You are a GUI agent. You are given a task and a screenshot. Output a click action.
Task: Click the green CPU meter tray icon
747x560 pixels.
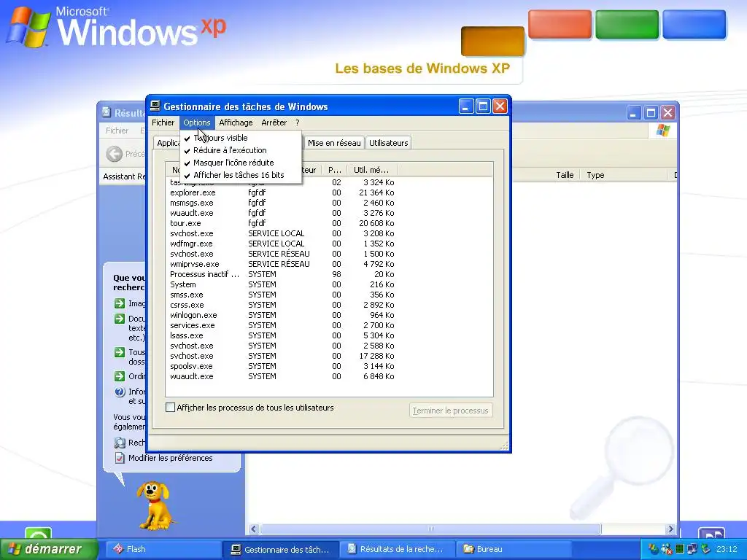coord(681,549)
